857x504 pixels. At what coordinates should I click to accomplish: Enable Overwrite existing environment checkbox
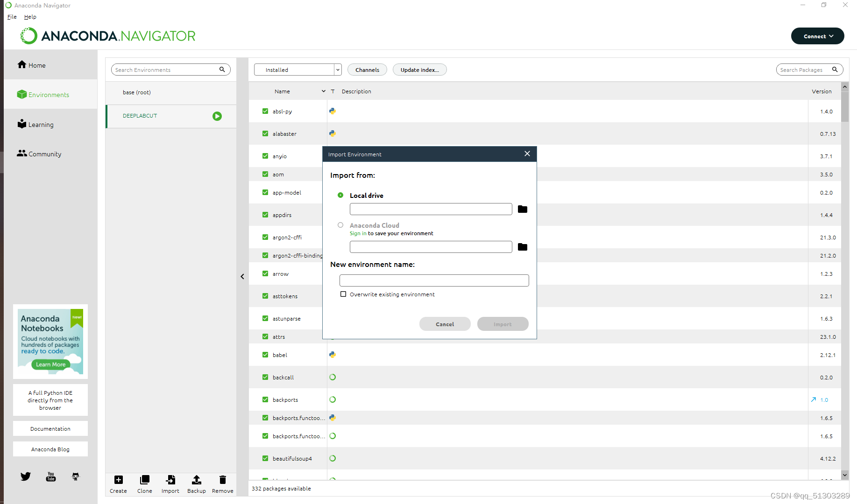(343, 294)
